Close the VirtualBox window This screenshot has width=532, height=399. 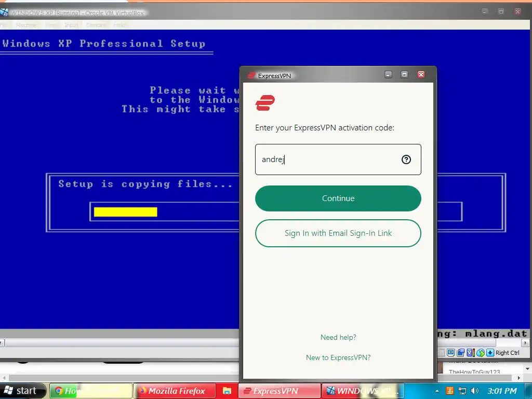[517, 11]
